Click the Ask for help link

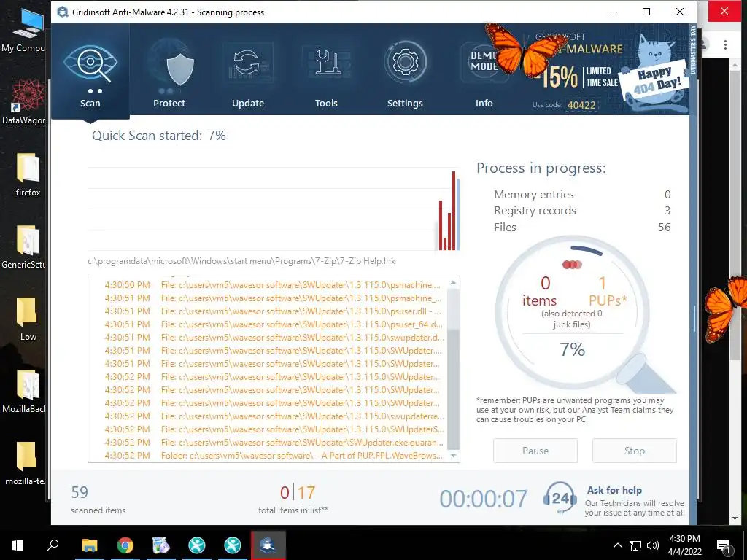614,490
